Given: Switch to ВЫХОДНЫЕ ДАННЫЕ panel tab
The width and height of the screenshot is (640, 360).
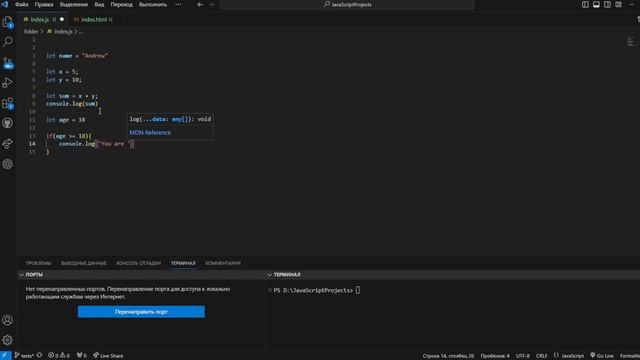Looking at the screenshot, I should pyautogui.click(x=84, y=263).
